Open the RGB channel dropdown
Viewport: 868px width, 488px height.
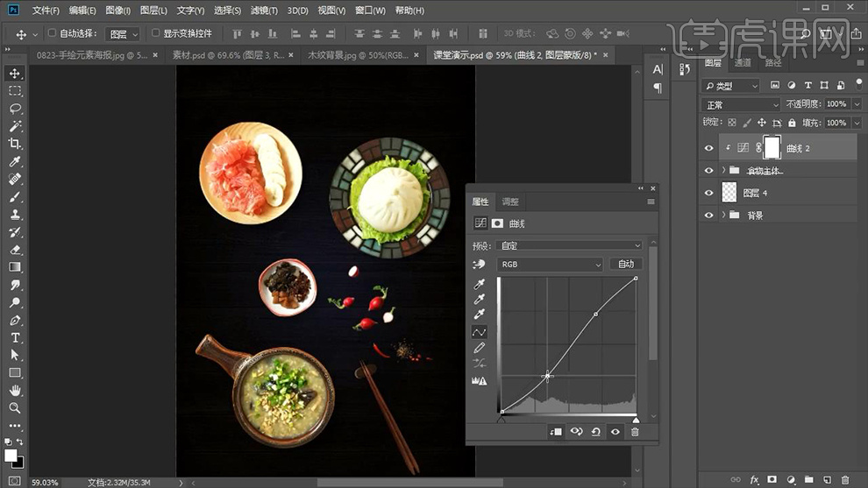(550, 264)
